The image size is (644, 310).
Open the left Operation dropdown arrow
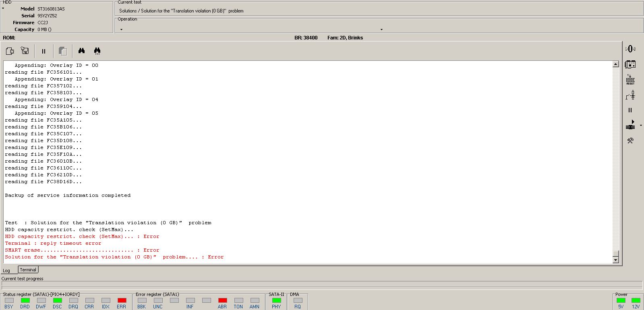[x=121, y=29]
